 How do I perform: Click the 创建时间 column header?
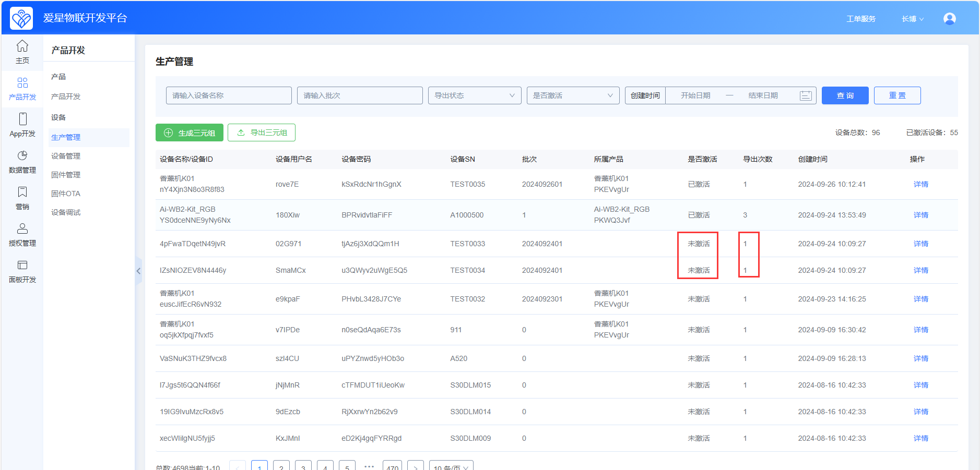pos(812,159)
